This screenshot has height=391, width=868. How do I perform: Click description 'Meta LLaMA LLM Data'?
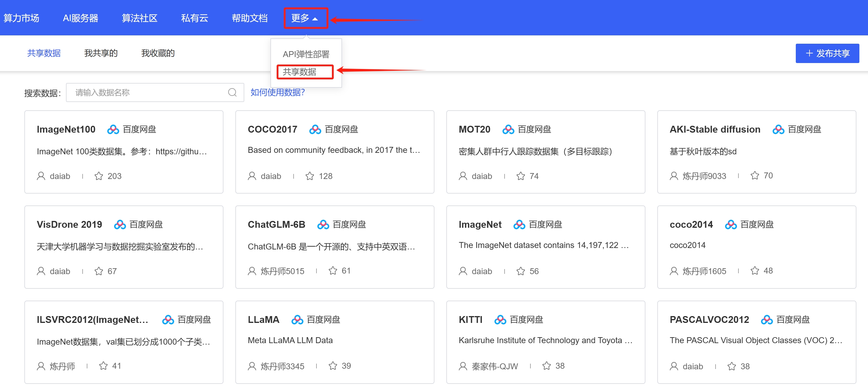(290, 340)
